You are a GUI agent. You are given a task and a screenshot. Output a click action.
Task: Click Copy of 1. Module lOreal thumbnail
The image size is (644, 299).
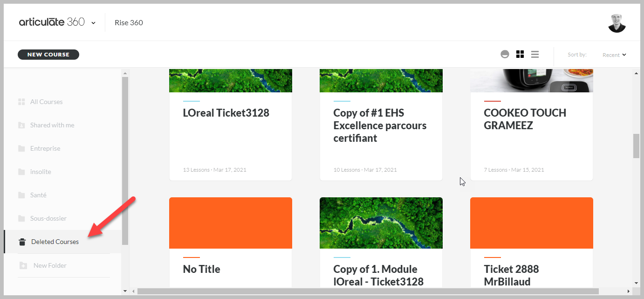click(381, 223)
